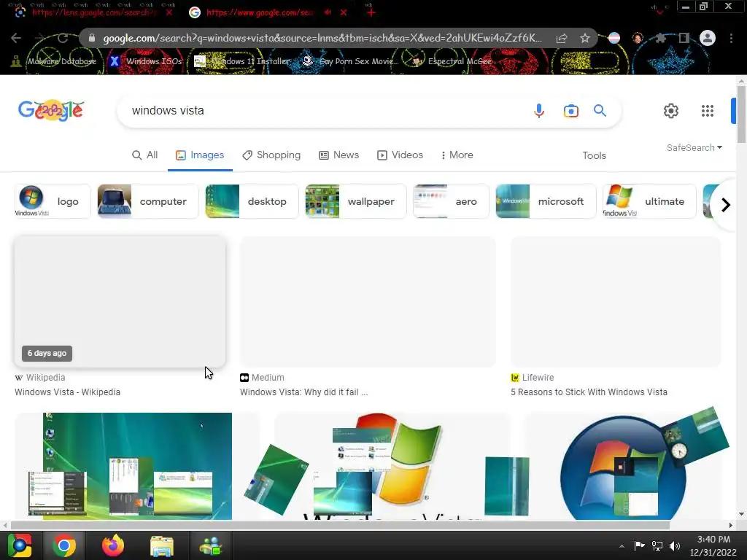Screen dimensions: 747x560
Task: Filter images by logo chip
Action: pos(53,201)
